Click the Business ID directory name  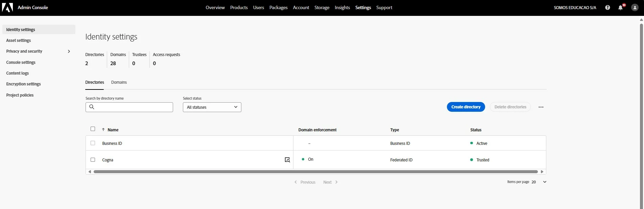(x=112, y=143)
